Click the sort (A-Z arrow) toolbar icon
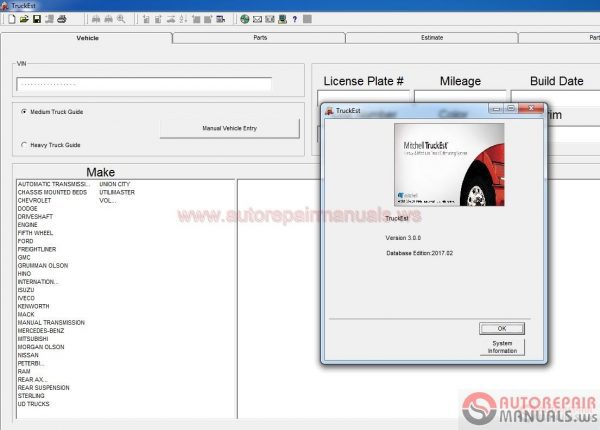Image resolution: width=600 pixels, height=430 pixels. pos(183,19)
